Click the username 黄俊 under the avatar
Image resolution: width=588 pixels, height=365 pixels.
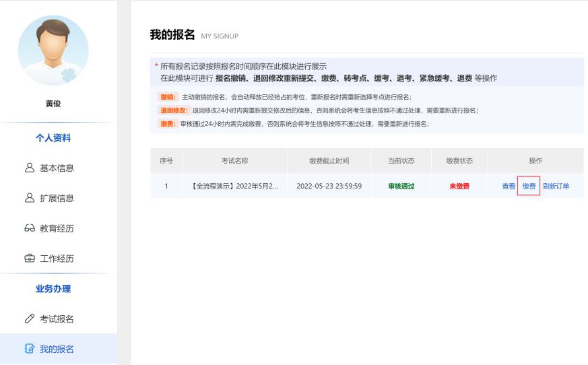53,104
